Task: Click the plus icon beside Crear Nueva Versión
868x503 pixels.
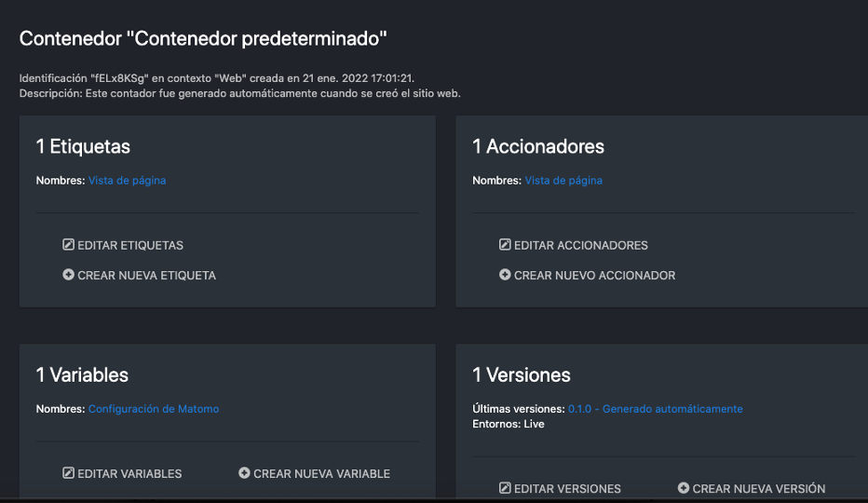Action: 684,487
